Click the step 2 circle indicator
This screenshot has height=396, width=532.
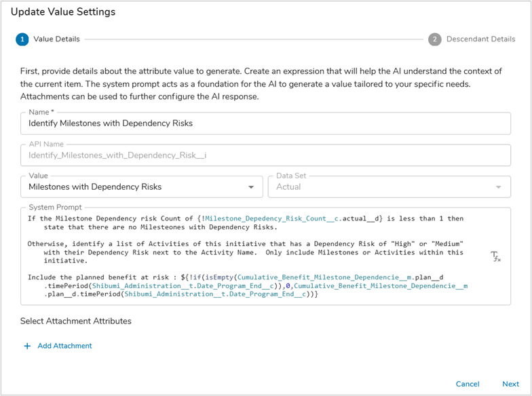point(434,39)
